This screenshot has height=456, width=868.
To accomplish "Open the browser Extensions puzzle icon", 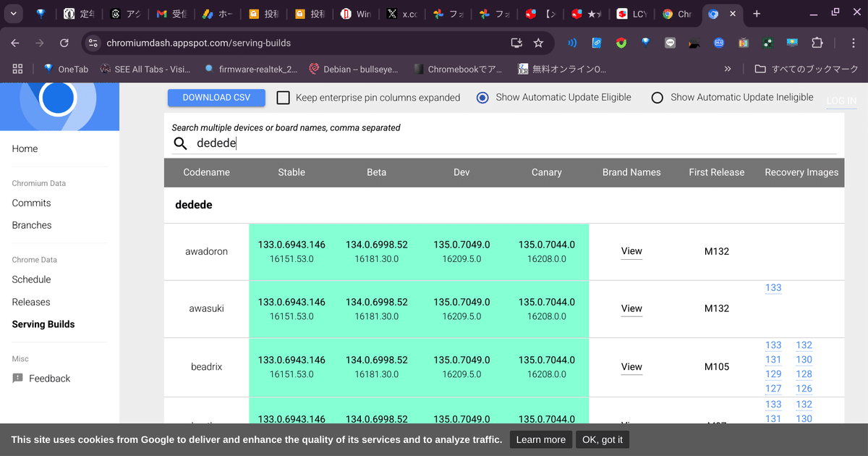I will click(x=817, y=43).
